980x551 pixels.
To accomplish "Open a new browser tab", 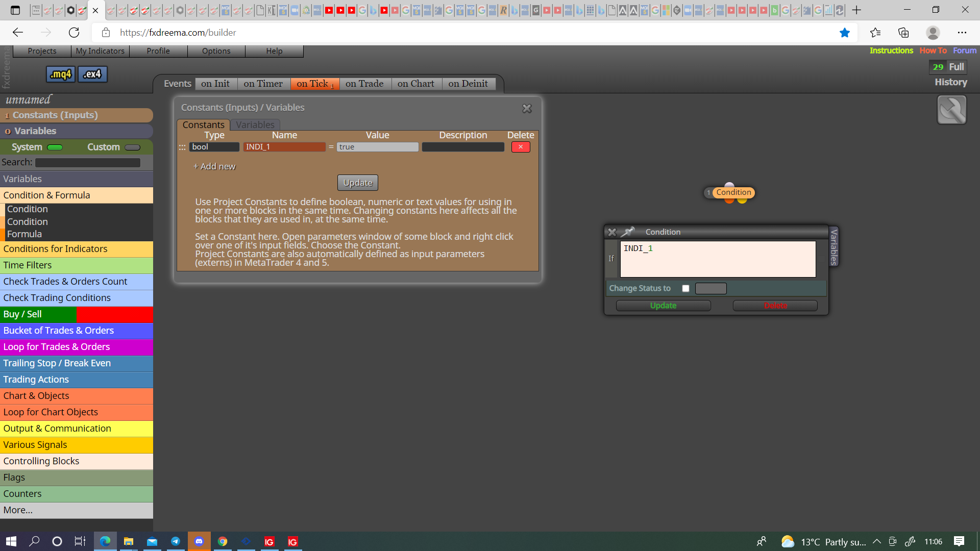I will click(856, 10).
